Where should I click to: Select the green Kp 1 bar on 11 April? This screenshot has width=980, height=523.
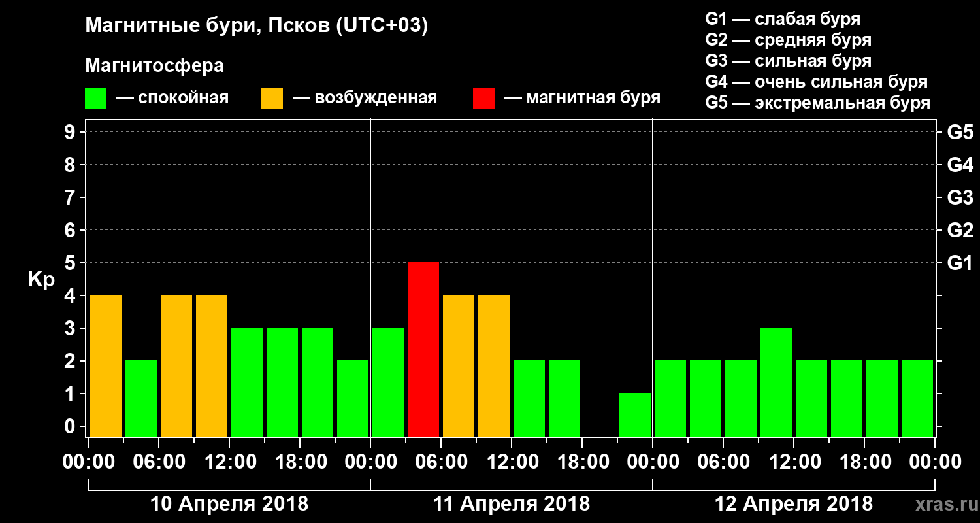[x=635, y=414]
